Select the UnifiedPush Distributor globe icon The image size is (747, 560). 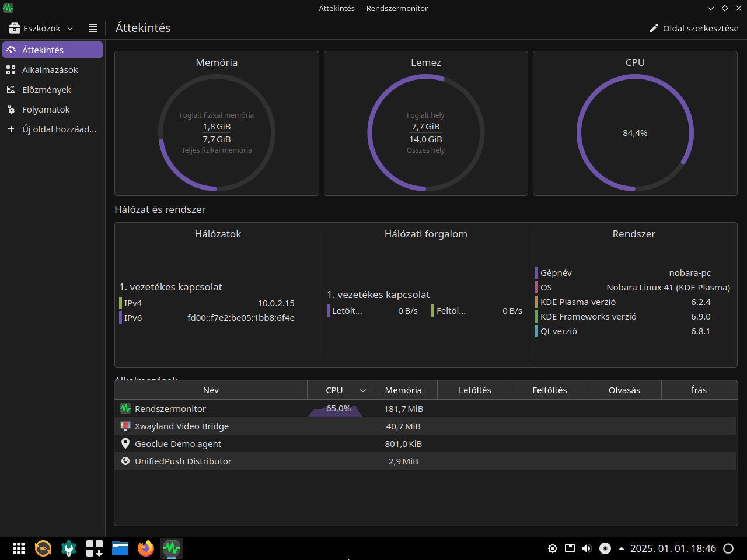click(x=125, y=461)
